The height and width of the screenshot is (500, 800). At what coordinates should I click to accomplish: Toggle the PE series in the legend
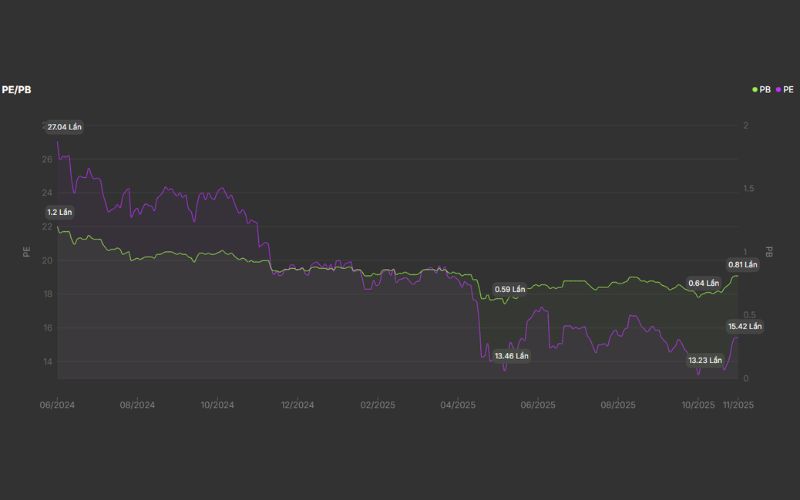tap(788, 89)
